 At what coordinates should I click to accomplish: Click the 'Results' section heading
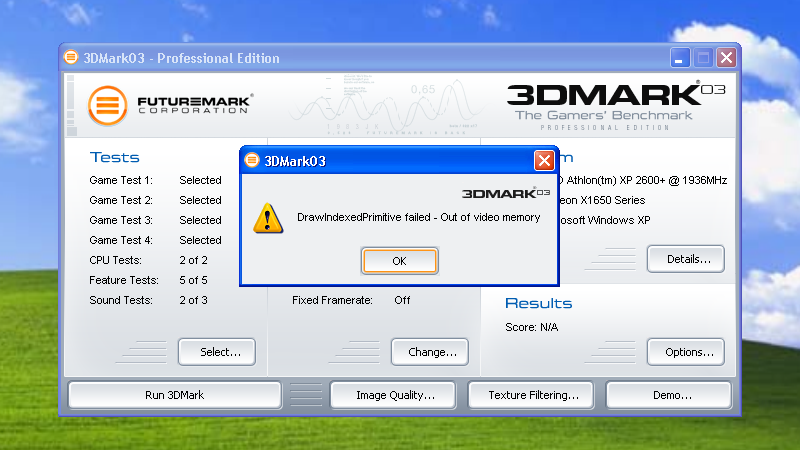pos(538,303)
